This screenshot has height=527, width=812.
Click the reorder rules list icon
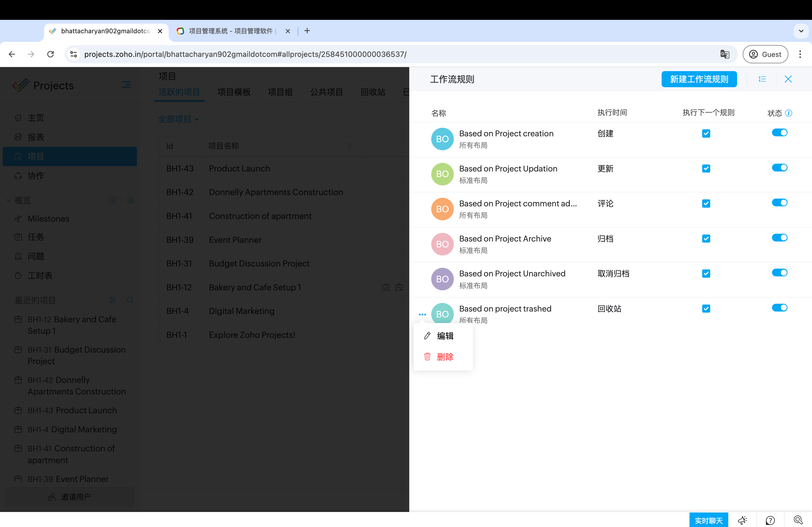pos(762,79)
